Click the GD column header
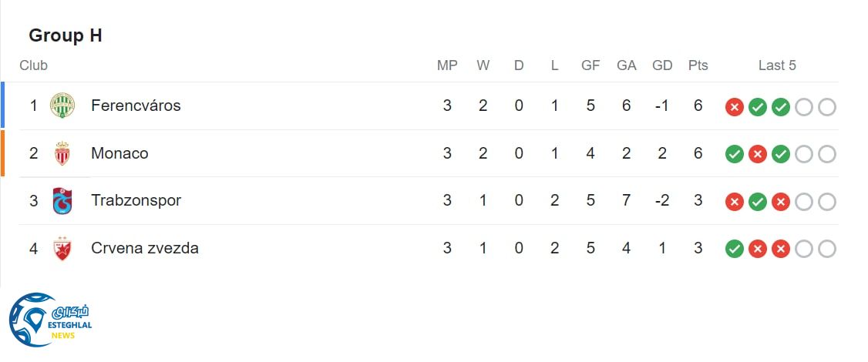Screen dimensions: 868x362 tap(662, 65)
